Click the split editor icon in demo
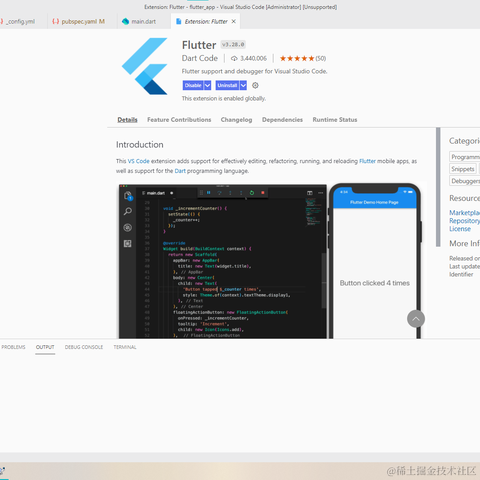The width and height of the screenshot is (480, 480). tap(310, 193)
